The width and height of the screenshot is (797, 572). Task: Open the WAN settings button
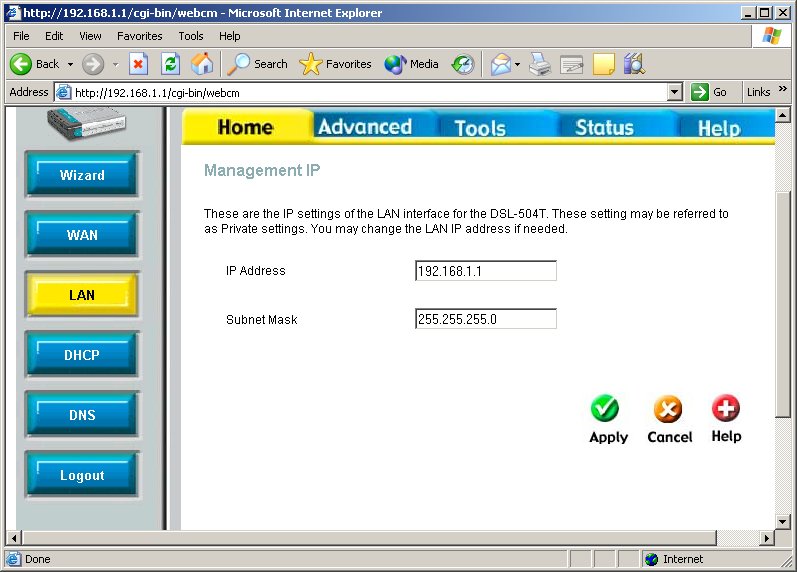[82, 234]
